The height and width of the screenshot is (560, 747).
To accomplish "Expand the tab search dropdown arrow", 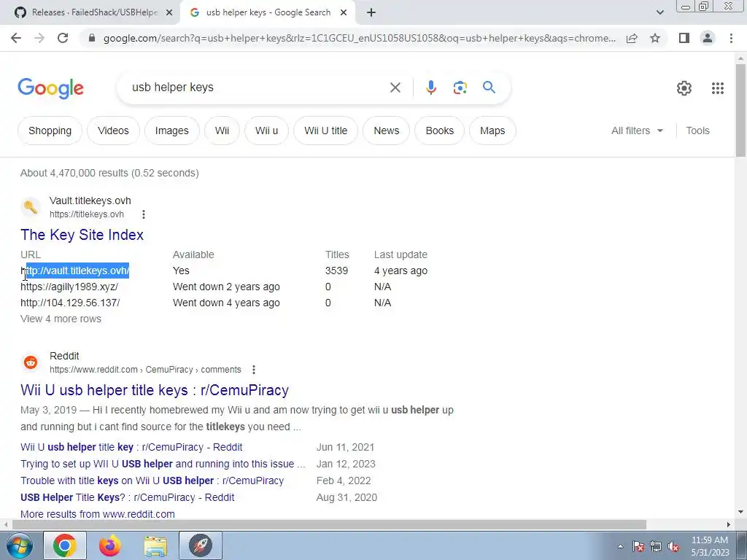I will coord(659,13).
